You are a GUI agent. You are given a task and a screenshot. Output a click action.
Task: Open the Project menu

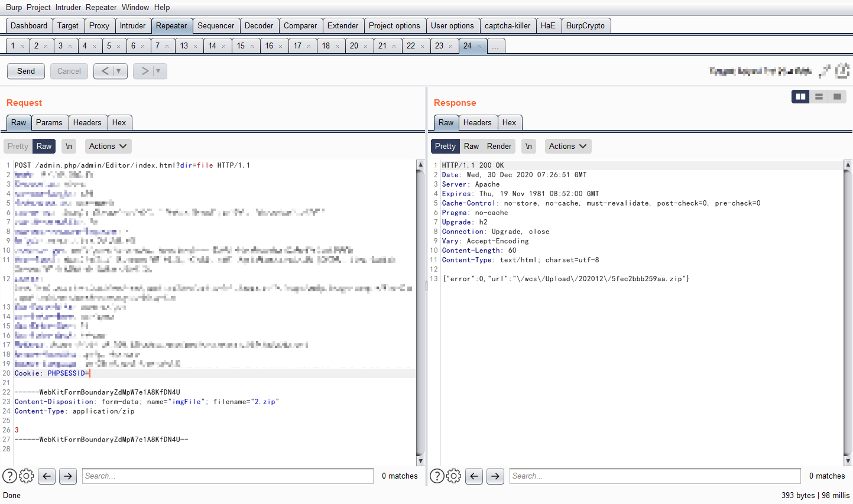(38, 7)
